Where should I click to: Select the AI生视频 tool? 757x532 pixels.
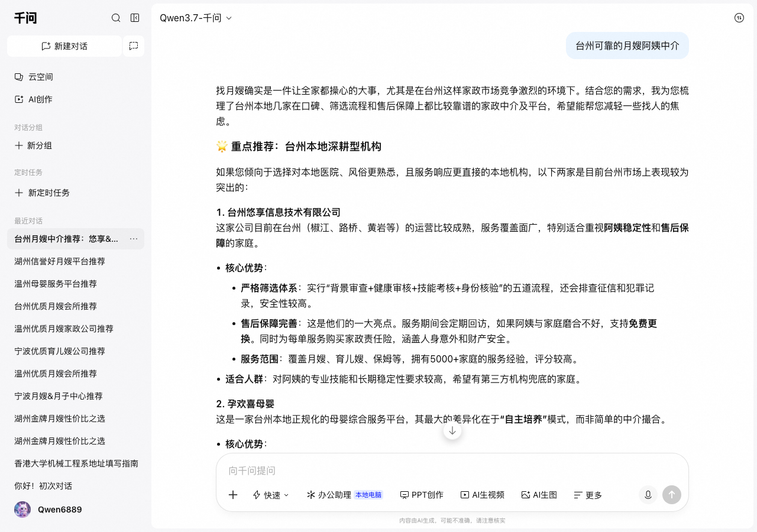483,495
